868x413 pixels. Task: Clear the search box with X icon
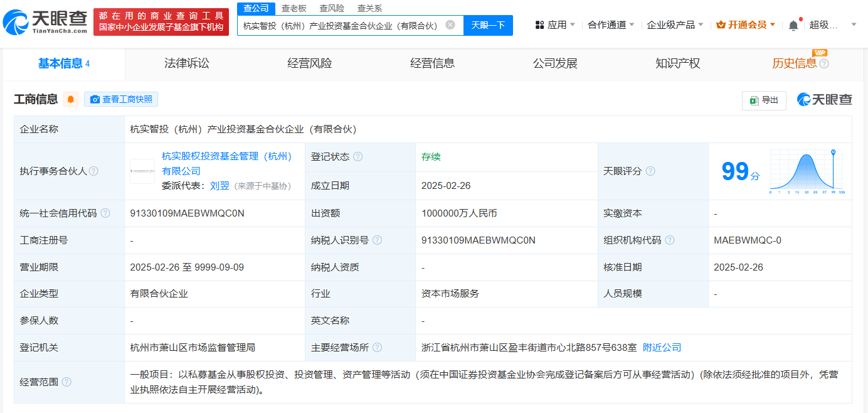click(x=450, y=25)
